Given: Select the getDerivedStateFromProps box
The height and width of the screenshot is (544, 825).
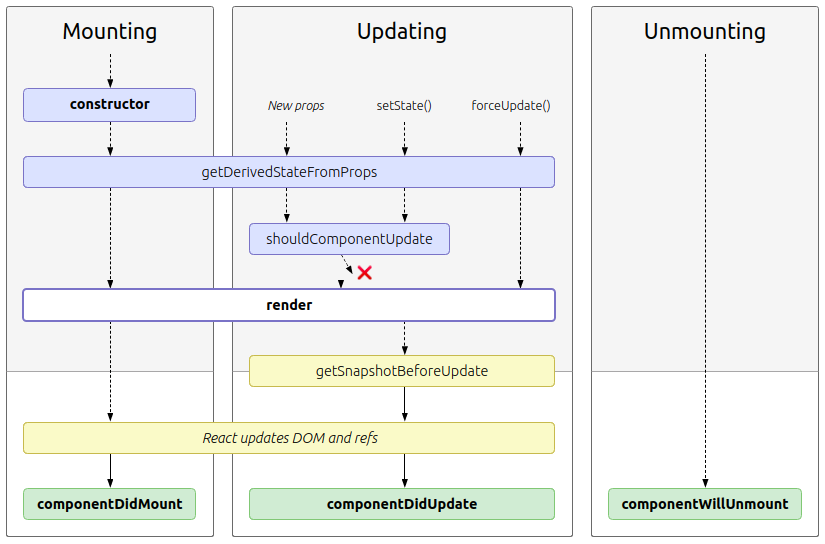Looking at the screenshot, I should (x=289, y=172).
